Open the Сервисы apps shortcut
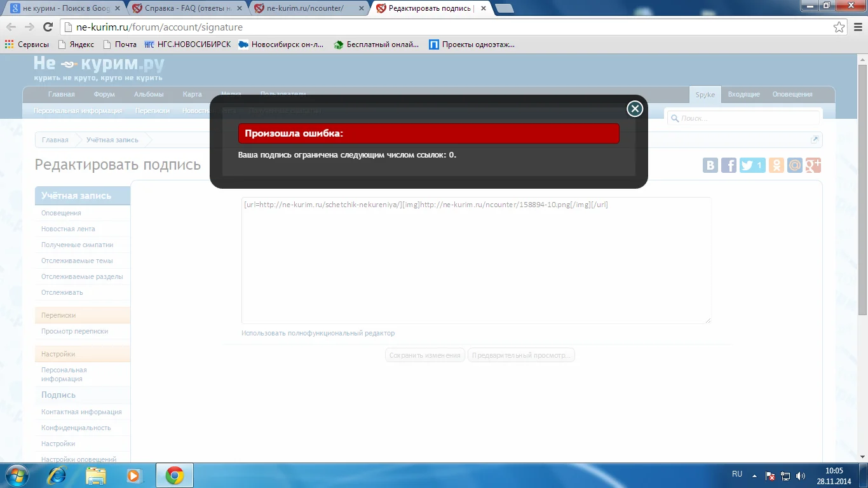Viewport: 868px width, 488px height. [27, 44]
